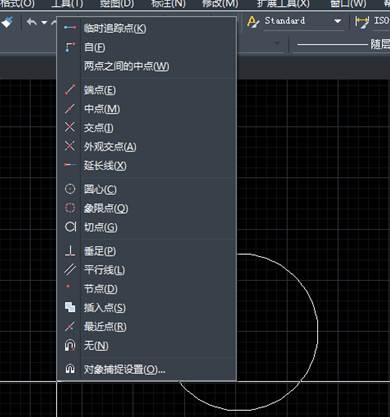Select the 平行线(L) label text
390x417 pixels.
tap(104, 270)
